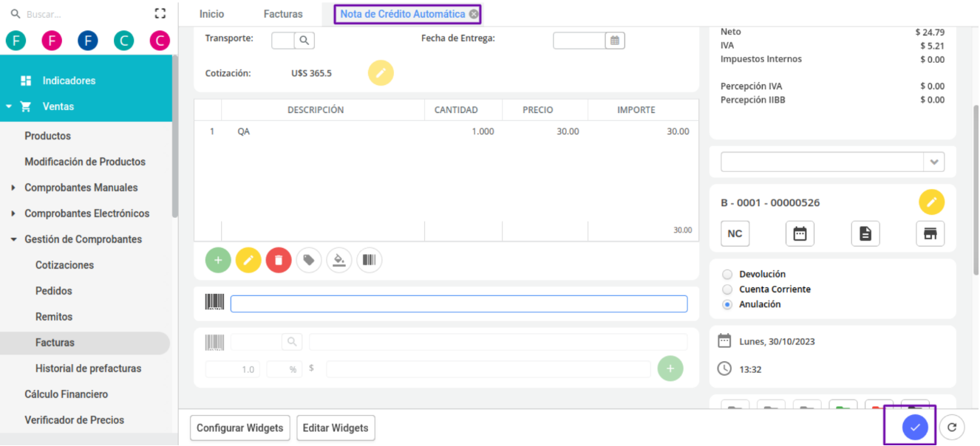Click the document icon button under voucher number
Screen dimensions: 980x446
(865, 233)
